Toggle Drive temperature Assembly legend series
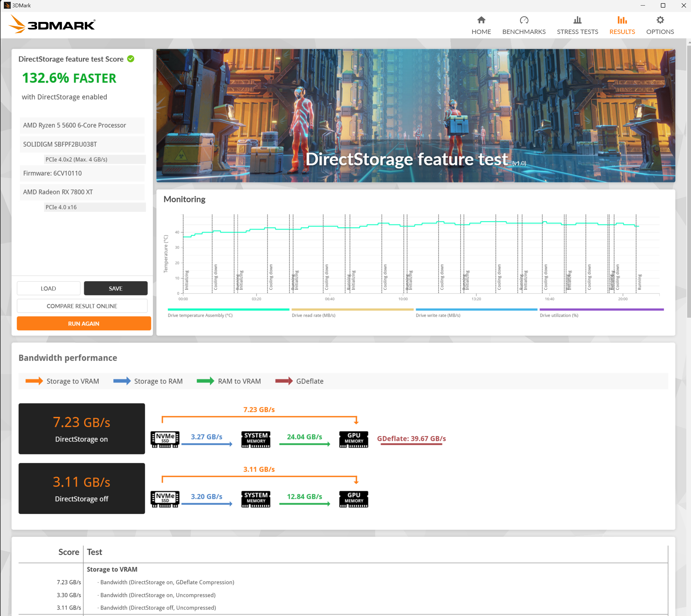The width and height of the screenshot is (691, 616). (200, 315)
